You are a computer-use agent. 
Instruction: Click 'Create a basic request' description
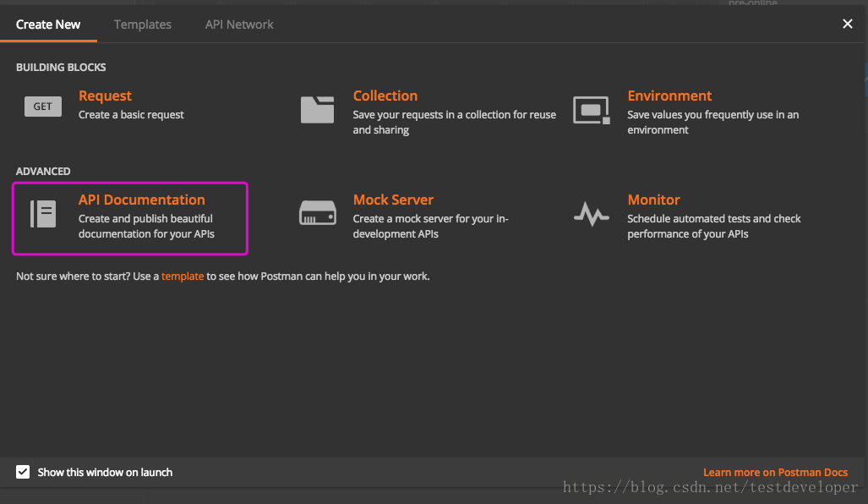pyautogui.click(x=131, y=115)
